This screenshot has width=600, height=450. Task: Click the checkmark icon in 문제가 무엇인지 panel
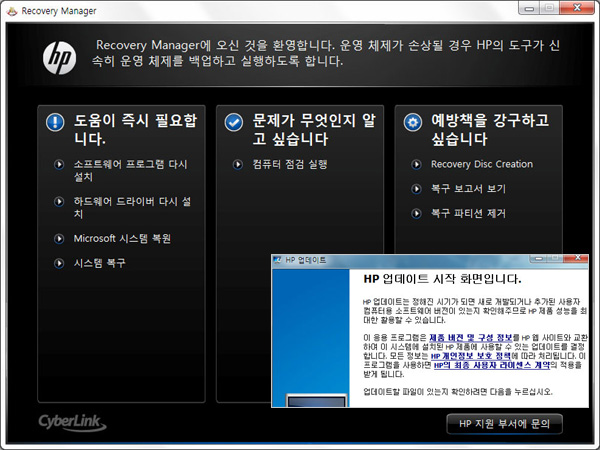(x=234, y=122)
